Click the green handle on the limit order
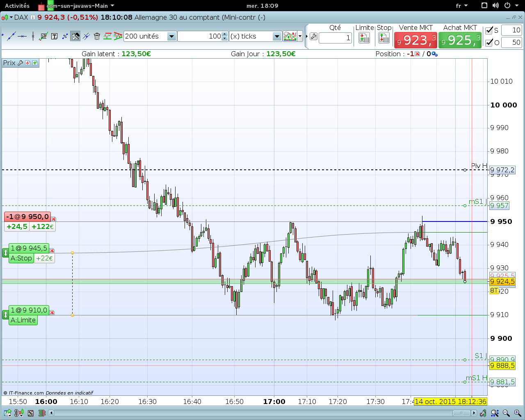This screenshot has width=525, height=420. [5, 315]
